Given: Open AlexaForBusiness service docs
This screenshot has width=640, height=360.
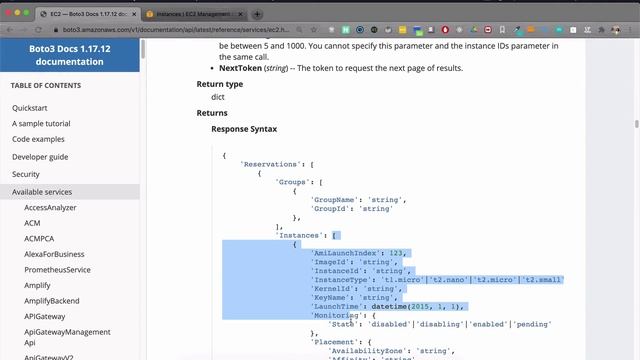Looking at the screenshot, I should click(54, 254).
